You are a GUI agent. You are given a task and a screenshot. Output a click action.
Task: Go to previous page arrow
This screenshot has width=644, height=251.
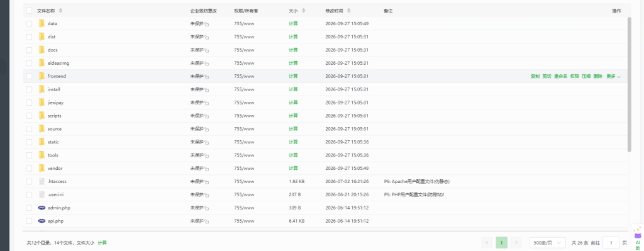tap(487, 243)
